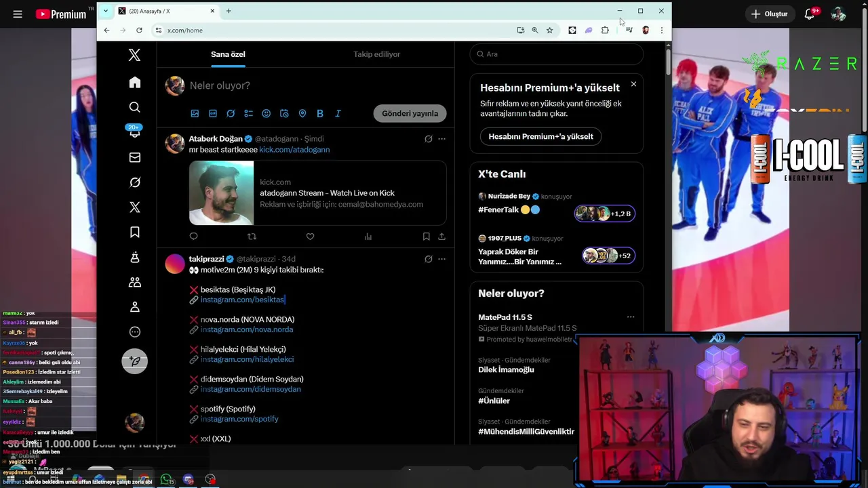Open YouTube hamburger menu behind browser
Screen dimensions: 868x488
[x=18, y=14]
